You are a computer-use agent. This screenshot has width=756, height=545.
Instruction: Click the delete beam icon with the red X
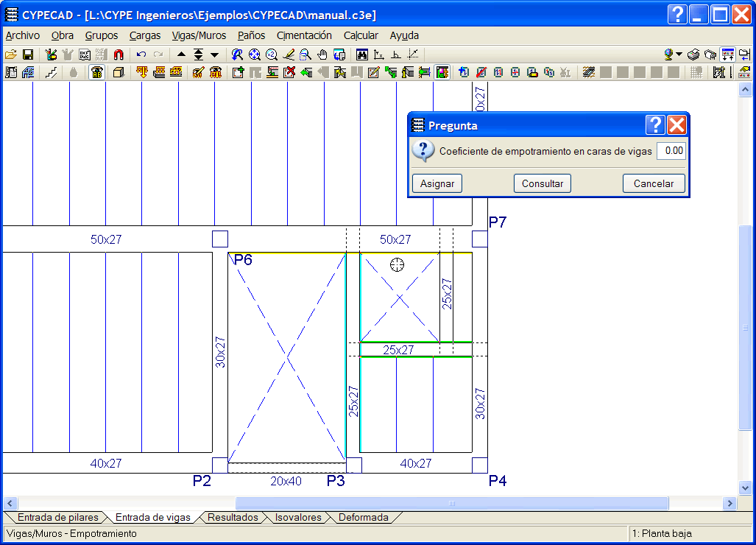[289, 72]
